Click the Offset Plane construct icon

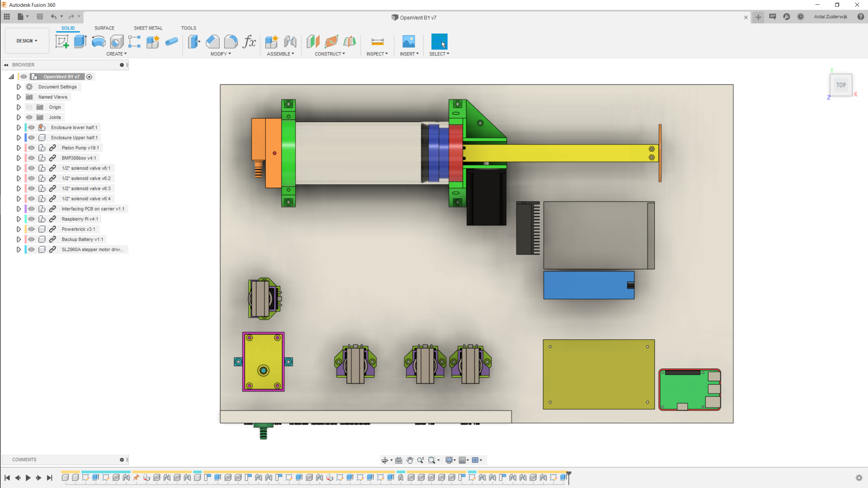tap(313, 42)
